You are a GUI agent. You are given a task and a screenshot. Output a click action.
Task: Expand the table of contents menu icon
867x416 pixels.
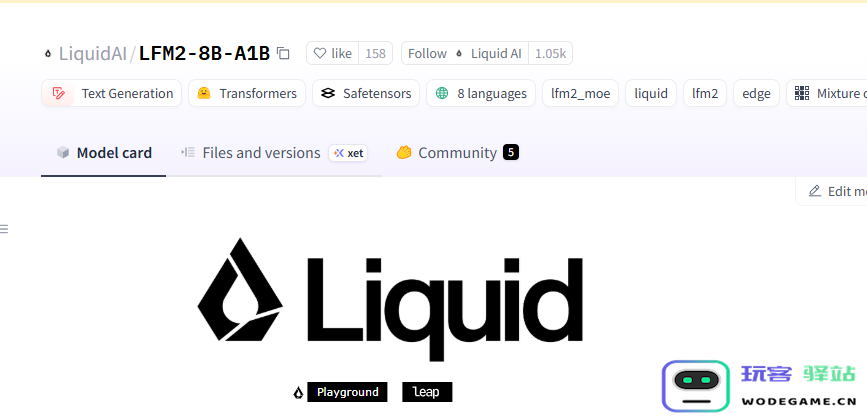(x=4, y=229)
